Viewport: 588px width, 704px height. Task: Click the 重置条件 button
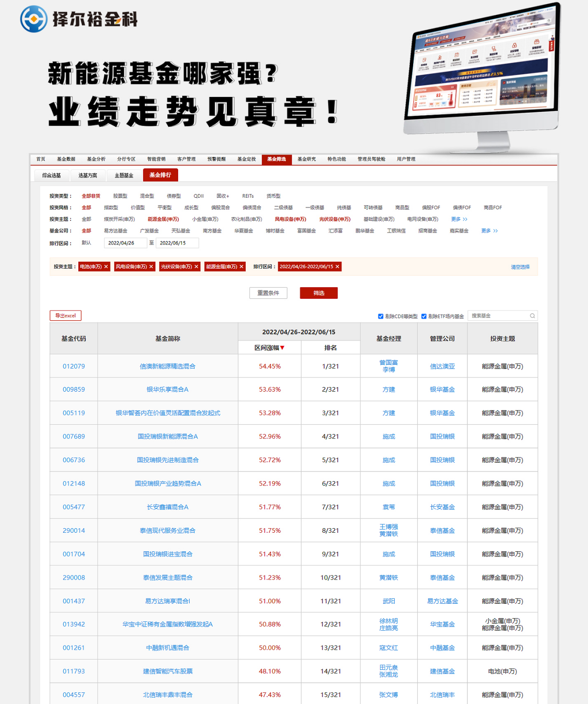[x=268, y=293]
